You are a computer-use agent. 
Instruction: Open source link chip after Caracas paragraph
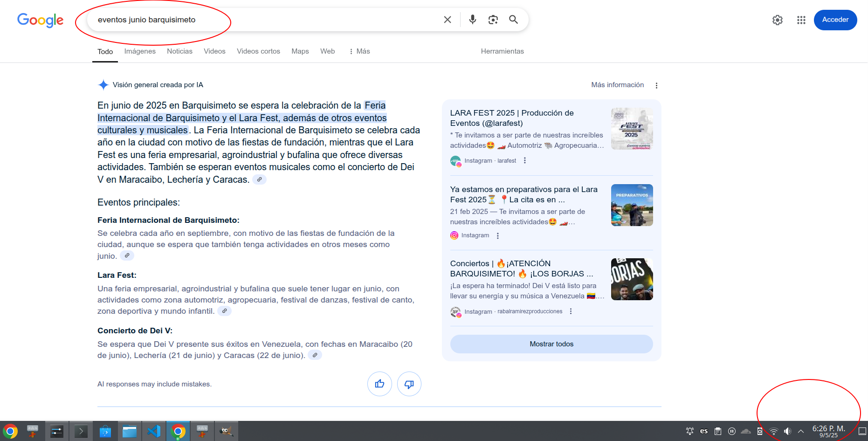259,179
